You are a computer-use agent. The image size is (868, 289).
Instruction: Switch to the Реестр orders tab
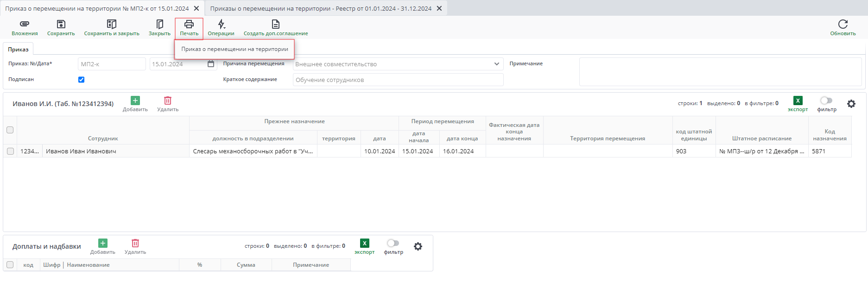coord(320,8)
